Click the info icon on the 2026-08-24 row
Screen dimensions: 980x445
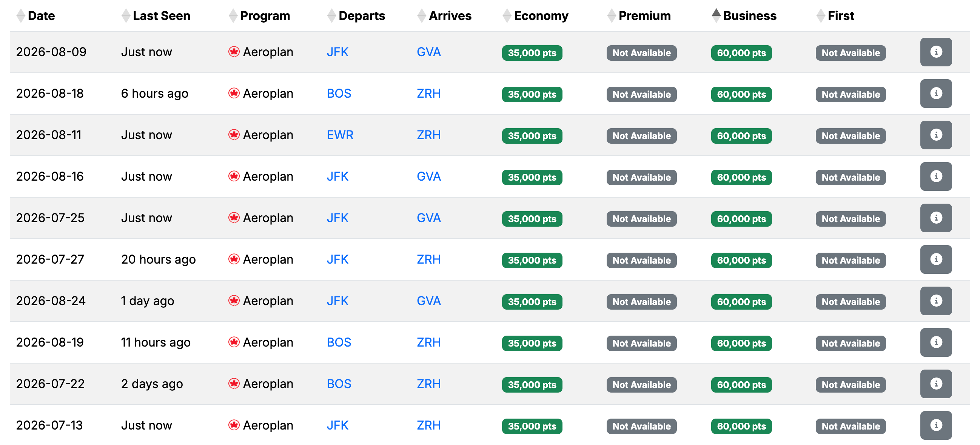[x=936, y=301]
